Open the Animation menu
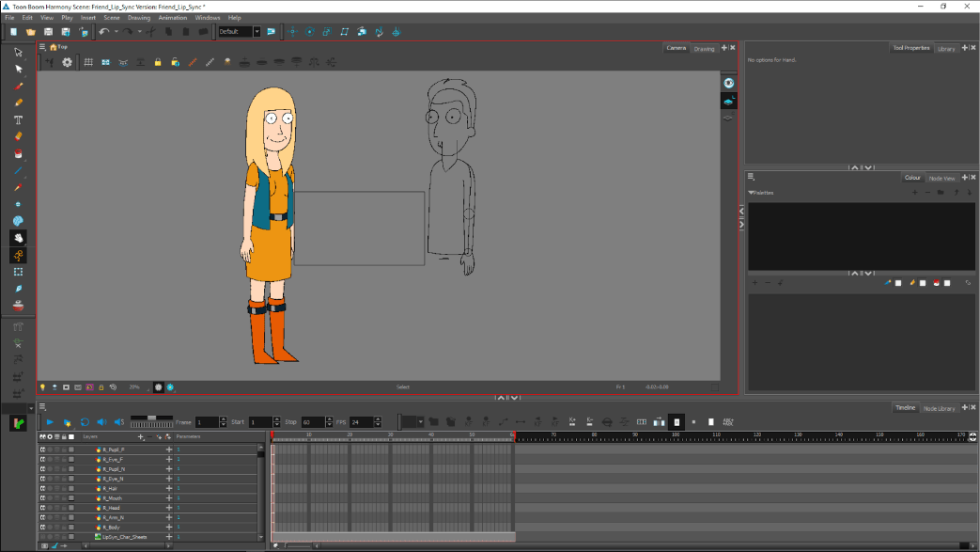 (x=172, y=18)
